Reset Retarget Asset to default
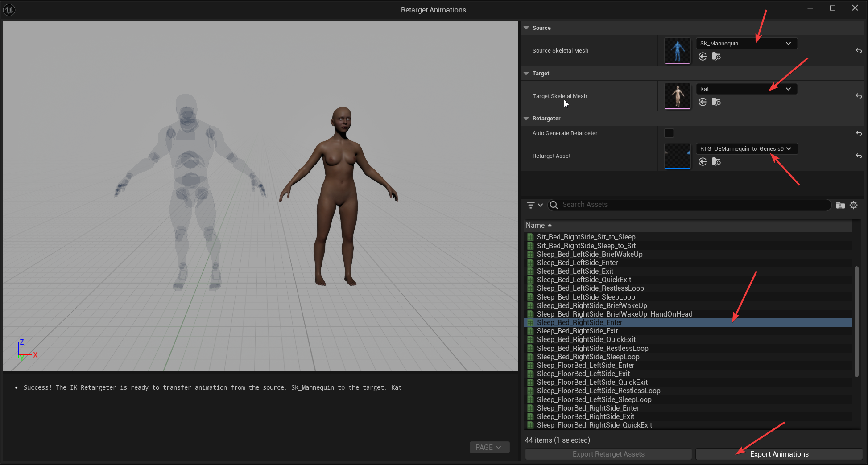Screen dimensions: 868x465 coord(859,156)
